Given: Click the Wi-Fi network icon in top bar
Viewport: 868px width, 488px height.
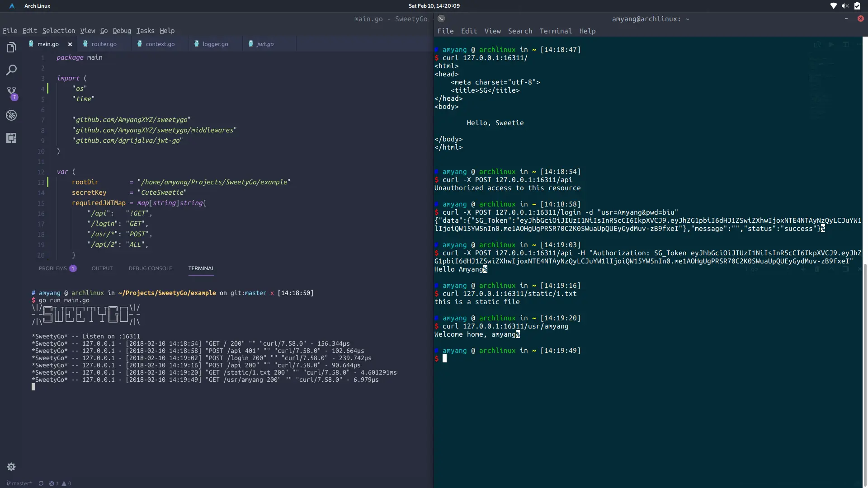Looking at the screenshot, I should (833, 6).
